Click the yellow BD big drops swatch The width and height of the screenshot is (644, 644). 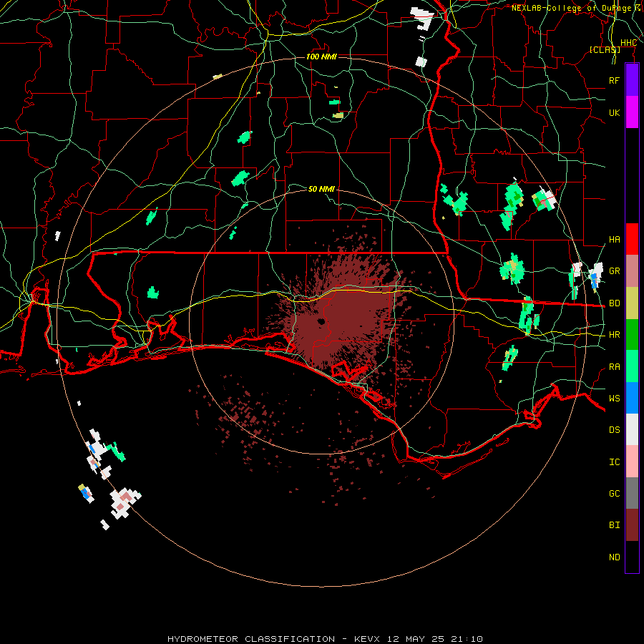coord(632,303)
